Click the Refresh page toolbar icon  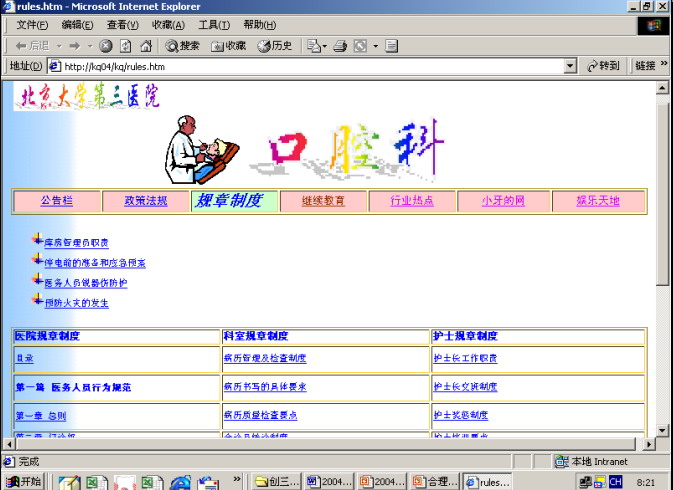[126, 46]
